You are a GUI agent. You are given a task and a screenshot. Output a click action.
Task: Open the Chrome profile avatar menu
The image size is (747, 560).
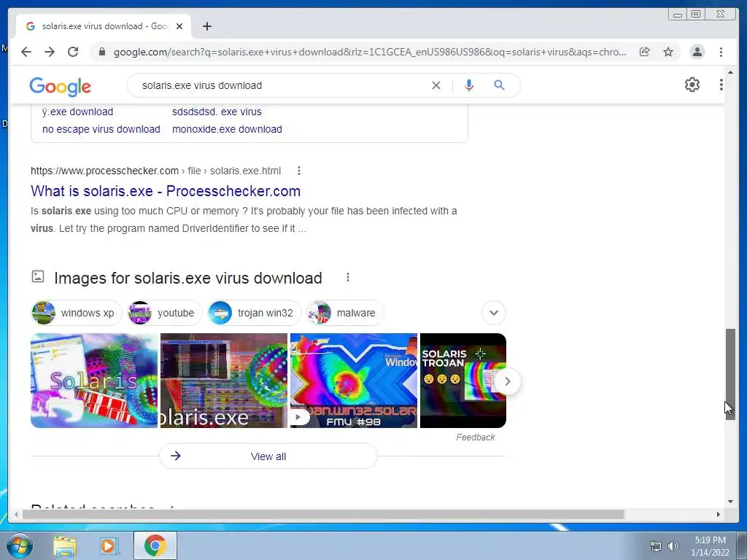[697, 52]
